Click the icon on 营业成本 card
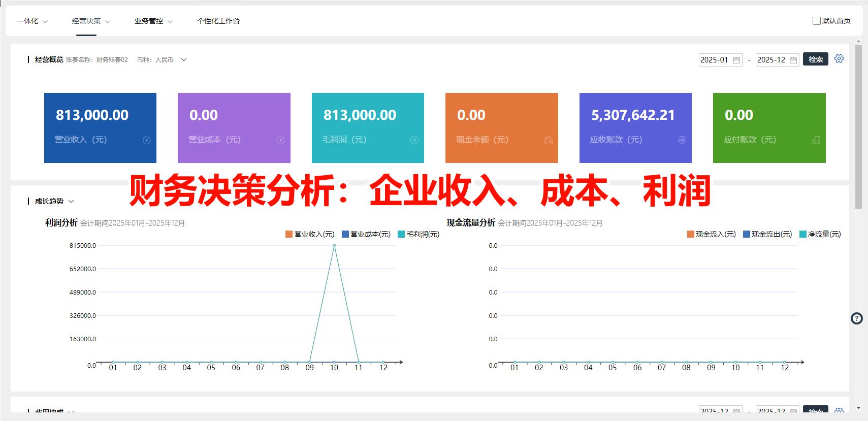 click(x=281, y=140)
